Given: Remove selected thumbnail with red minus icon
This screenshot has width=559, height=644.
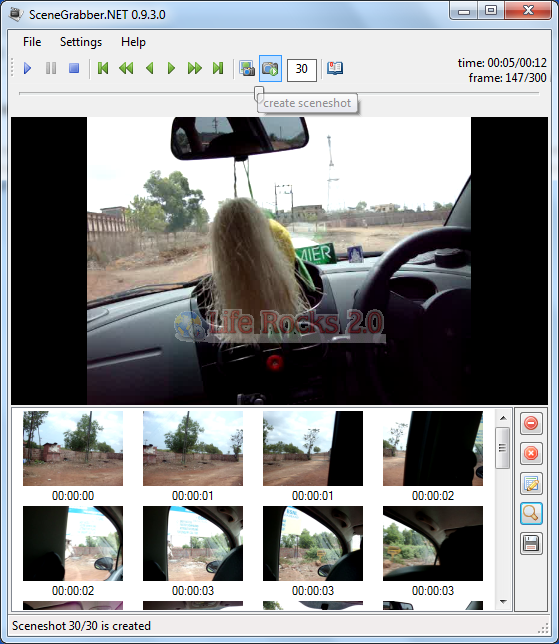Looking at the screenshot, I should [531, 423].
